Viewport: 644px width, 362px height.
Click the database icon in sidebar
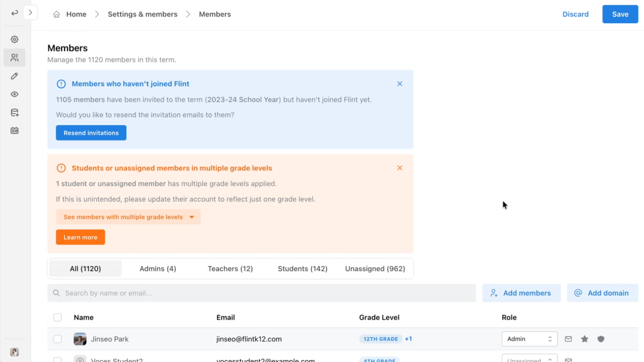[x=14, y=113]
